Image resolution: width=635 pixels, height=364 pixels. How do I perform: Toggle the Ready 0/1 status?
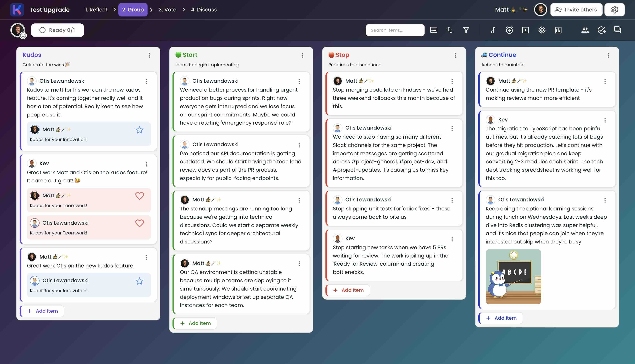[57, 30]
